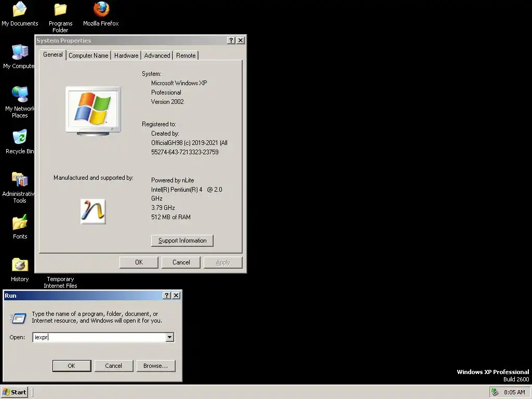Click the help question mark in Run dialog

click(167, 296)
